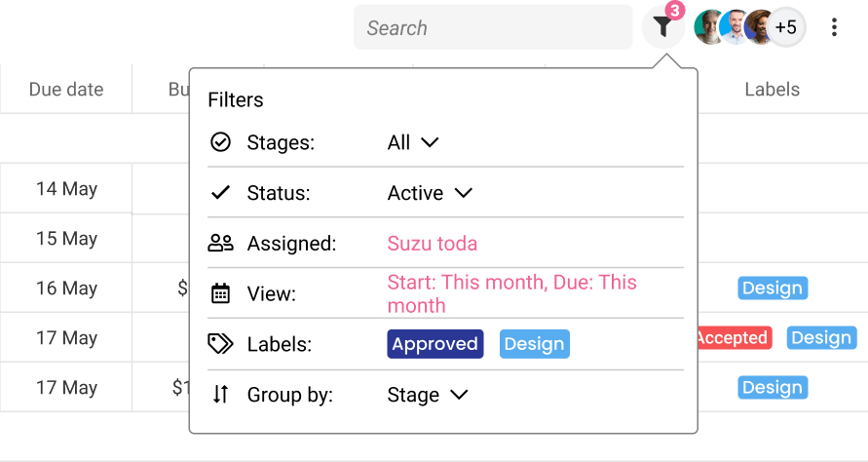The width and height of the screenshot is (868, 462).
Task: Select the Approved label chip in Filters
Action: (435, 344)
